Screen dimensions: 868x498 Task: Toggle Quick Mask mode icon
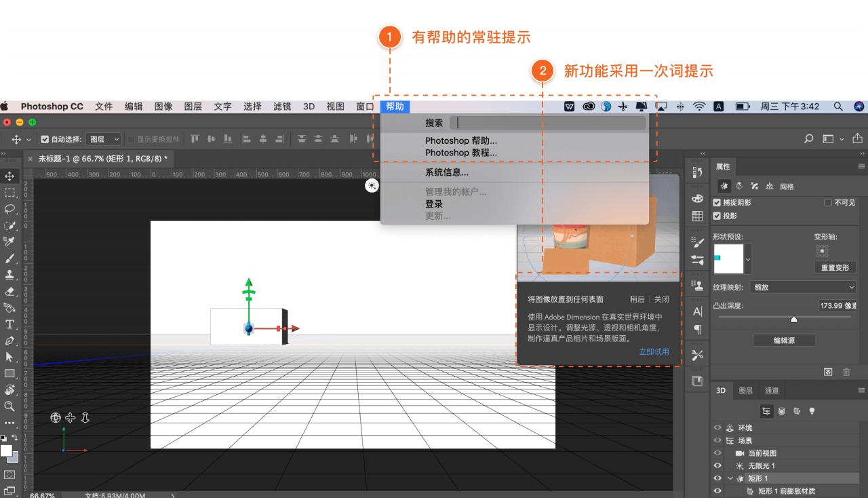pos(9,474)
